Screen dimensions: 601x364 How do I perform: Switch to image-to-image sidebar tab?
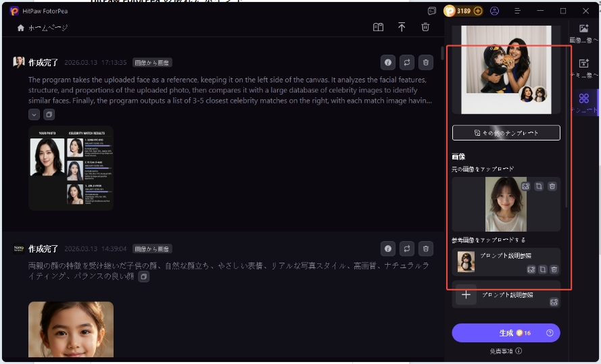pyautogui.click(x=583, y=33)
